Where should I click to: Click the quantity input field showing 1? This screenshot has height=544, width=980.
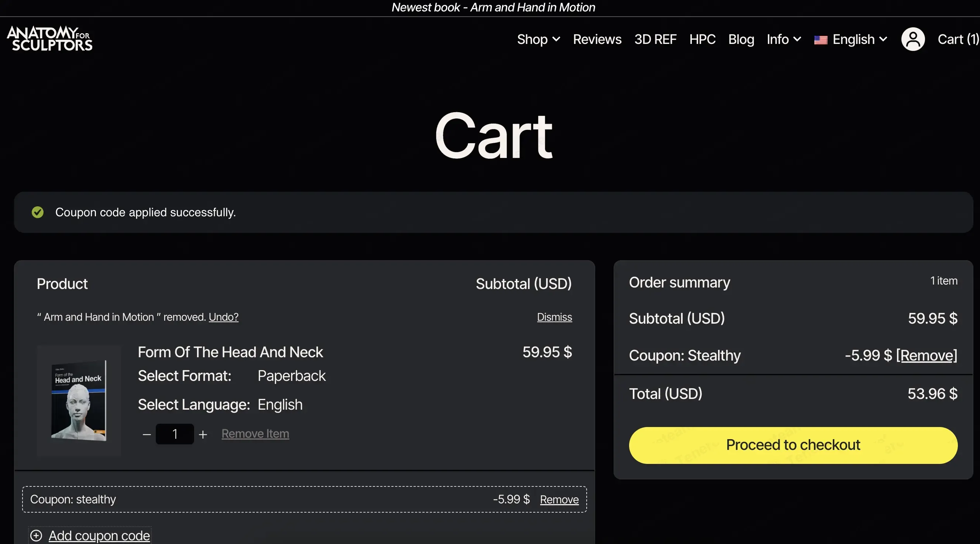(175, 434)
